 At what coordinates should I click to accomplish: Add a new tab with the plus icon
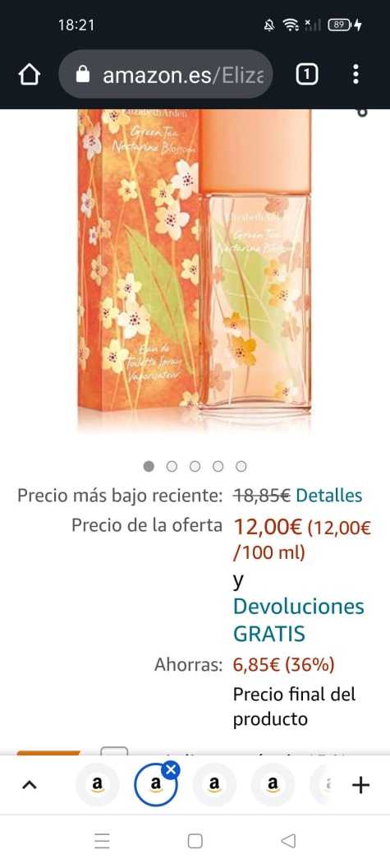coord(360,784)
